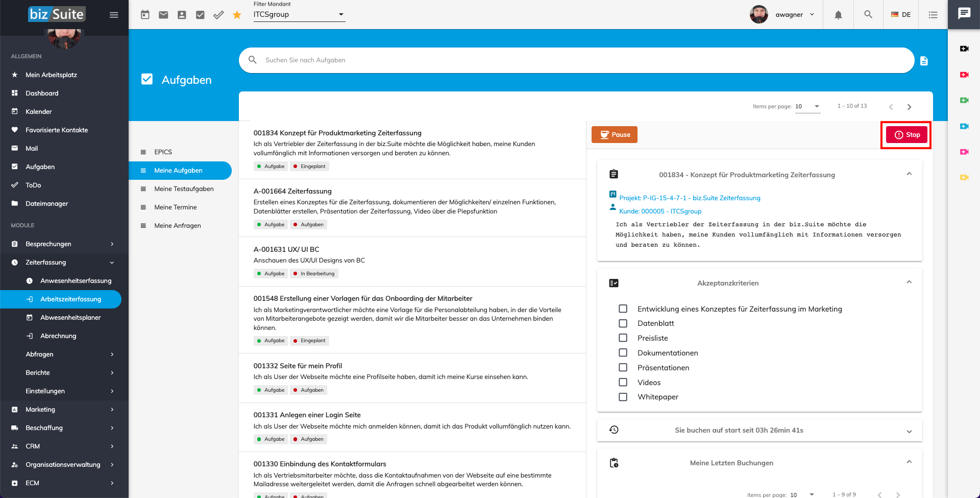Click the task search input field
The height and width of the screenshot is (498, 980).
[x=582, y=60]
